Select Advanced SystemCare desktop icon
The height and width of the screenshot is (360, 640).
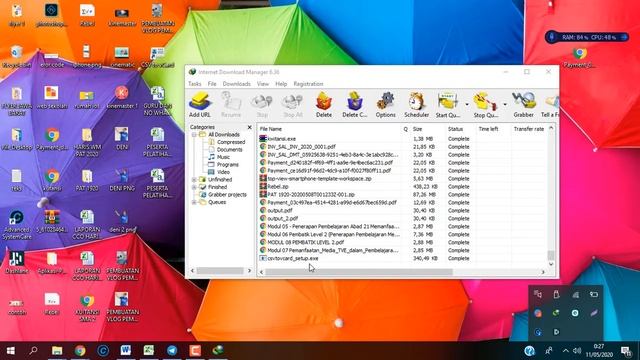[x=17, y=225]
